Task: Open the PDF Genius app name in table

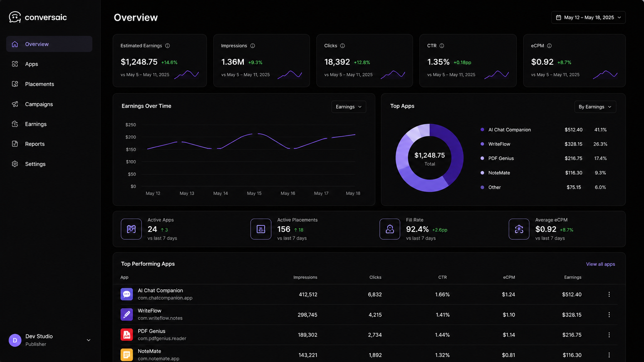Action: coord(151,331)
